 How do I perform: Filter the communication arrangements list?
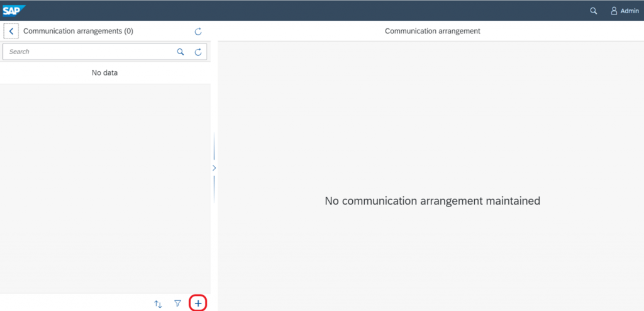177,303
